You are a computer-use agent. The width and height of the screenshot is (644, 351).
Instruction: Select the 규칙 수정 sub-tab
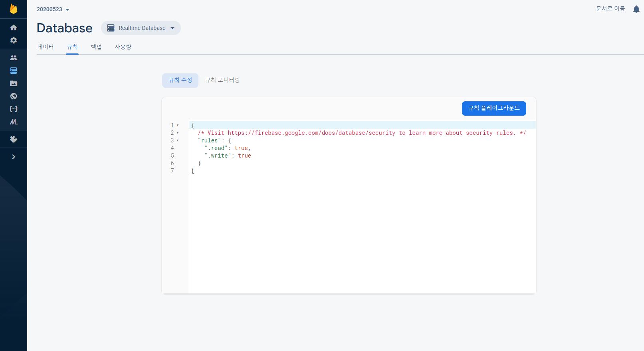click(180, 80)
